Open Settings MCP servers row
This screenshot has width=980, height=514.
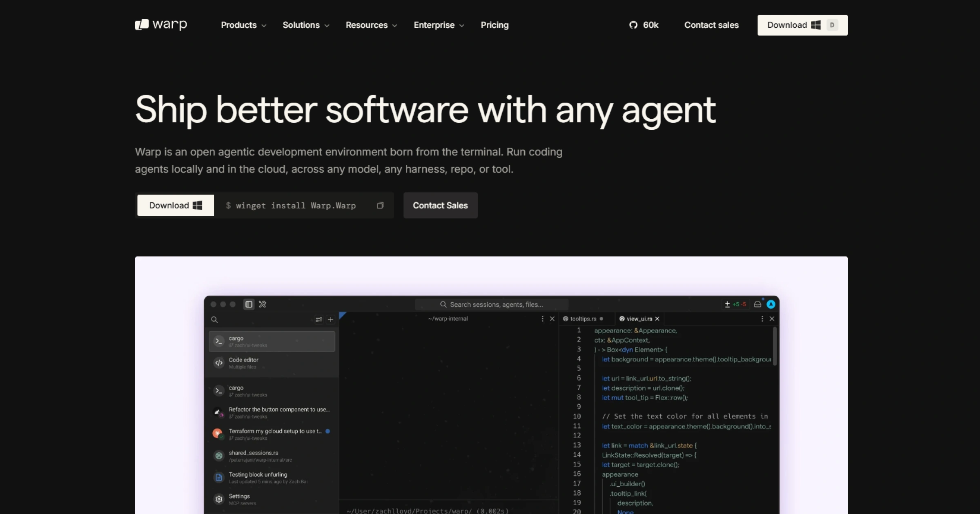272,499
